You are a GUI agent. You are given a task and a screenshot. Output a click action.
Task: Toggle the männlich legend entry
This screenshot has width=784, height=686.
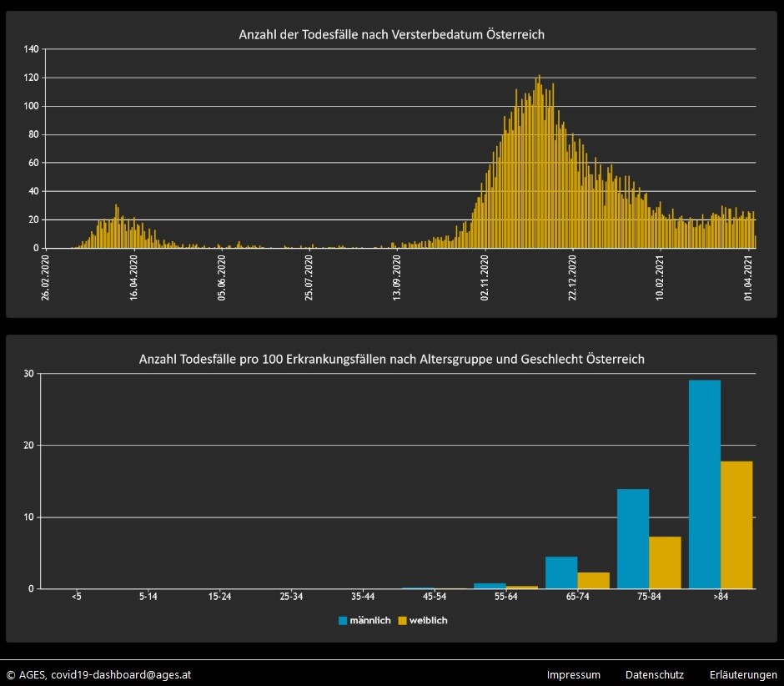[364, 620]
